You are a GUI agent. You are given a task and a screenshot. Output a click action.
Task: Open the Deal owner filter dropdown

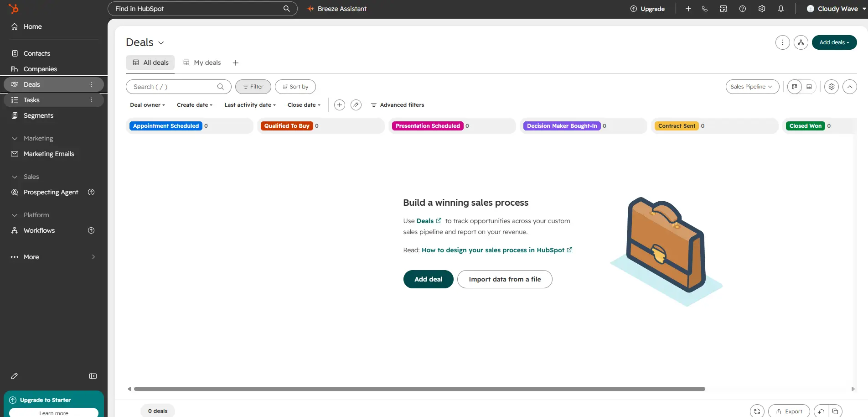click(147, 105)
